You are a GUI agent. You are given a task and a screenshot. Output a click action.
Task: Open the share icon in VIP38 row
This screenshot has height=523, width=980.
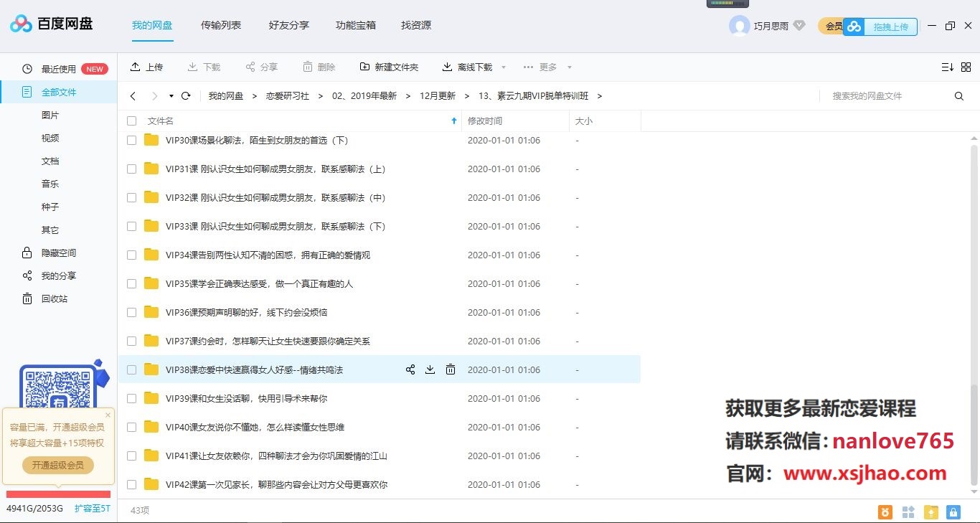(410, 369)
